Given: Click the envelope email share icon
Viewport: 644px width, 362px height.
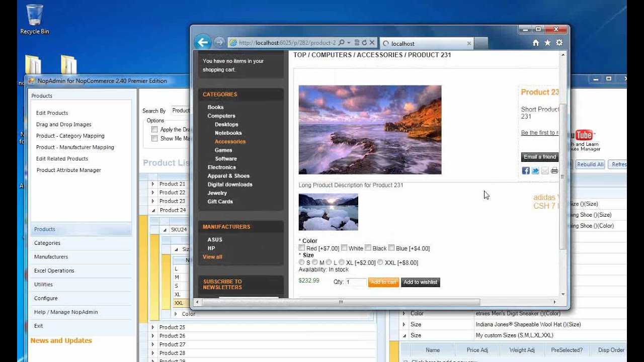Looking at the screenshot, I should coord(545,171).
